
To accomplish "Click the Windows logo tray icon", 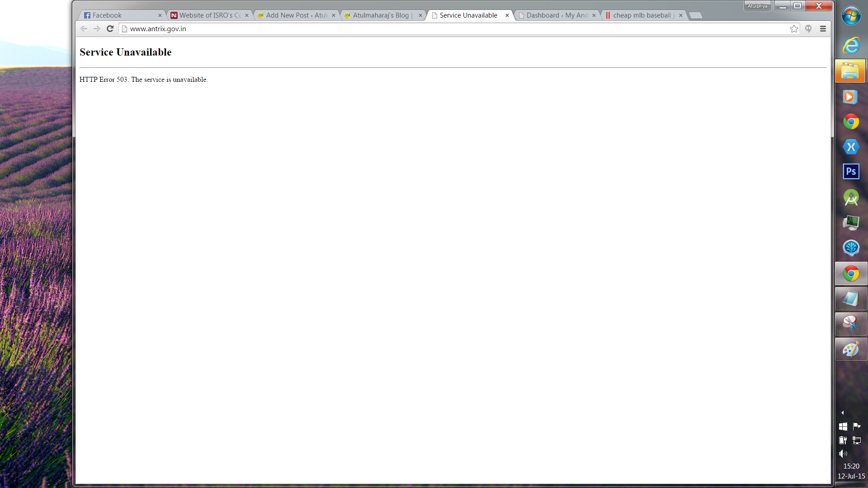I will [843, 426].
